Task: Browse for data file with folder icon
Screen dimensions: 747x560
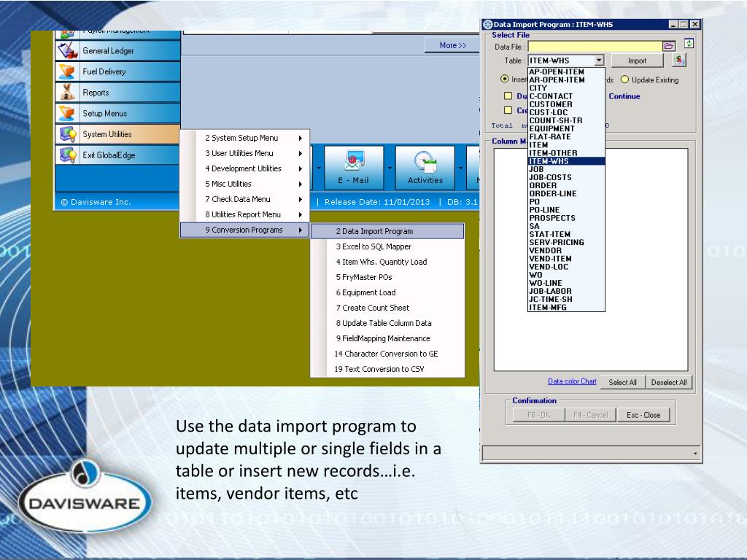Action: (669, 46)
